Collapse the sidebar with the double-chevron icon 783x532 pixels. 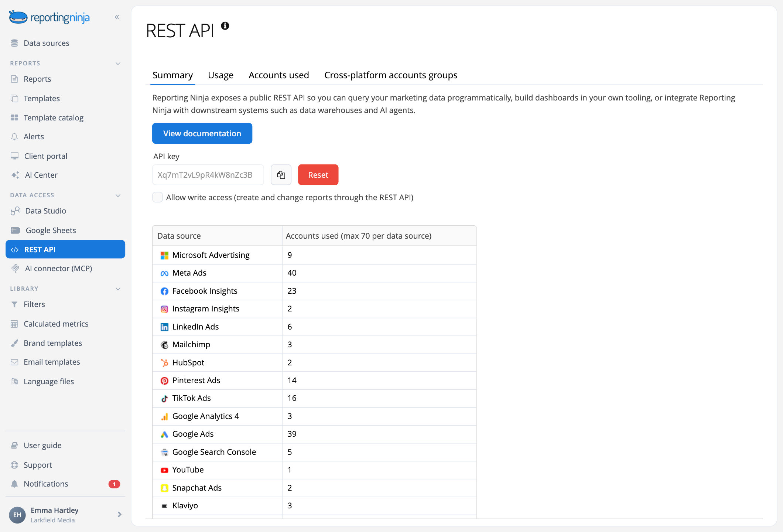pyautogui.click(x=117, y=17)
